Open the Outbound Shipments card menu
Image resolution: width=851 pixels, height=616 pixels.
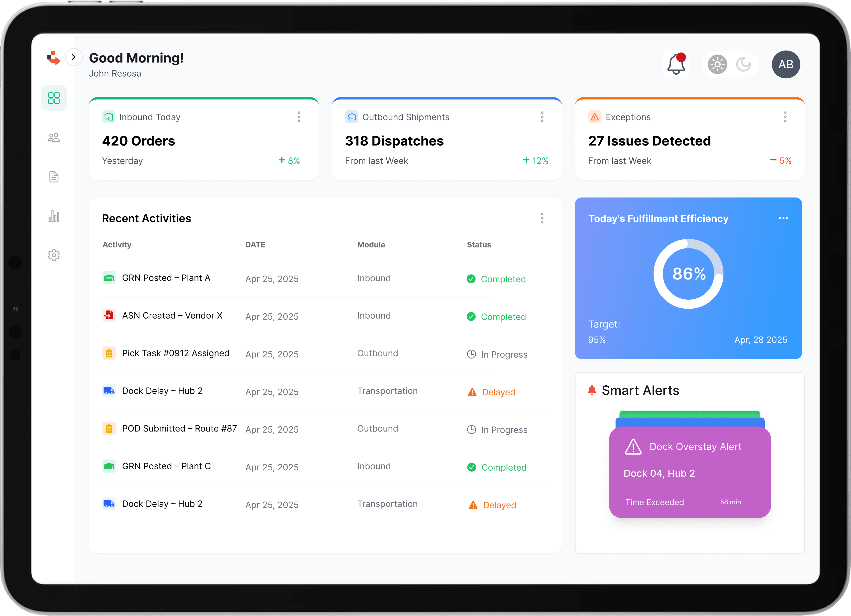(542, 117)
